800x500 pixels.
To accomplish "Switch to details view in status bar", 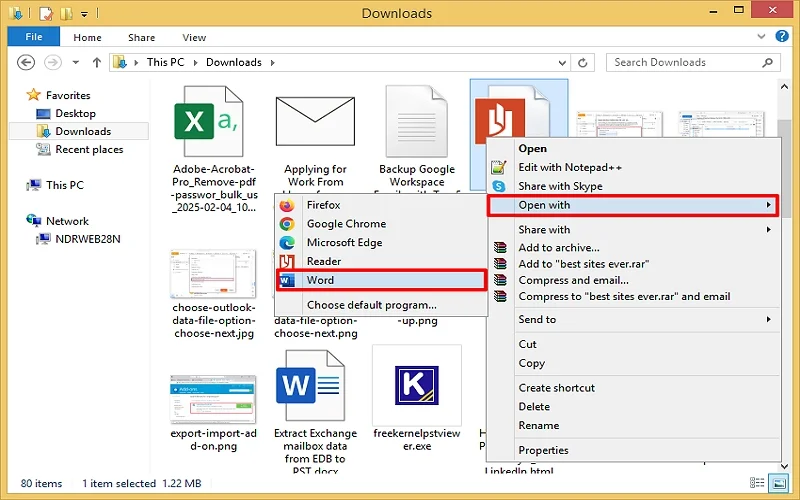I will point(757,483).
